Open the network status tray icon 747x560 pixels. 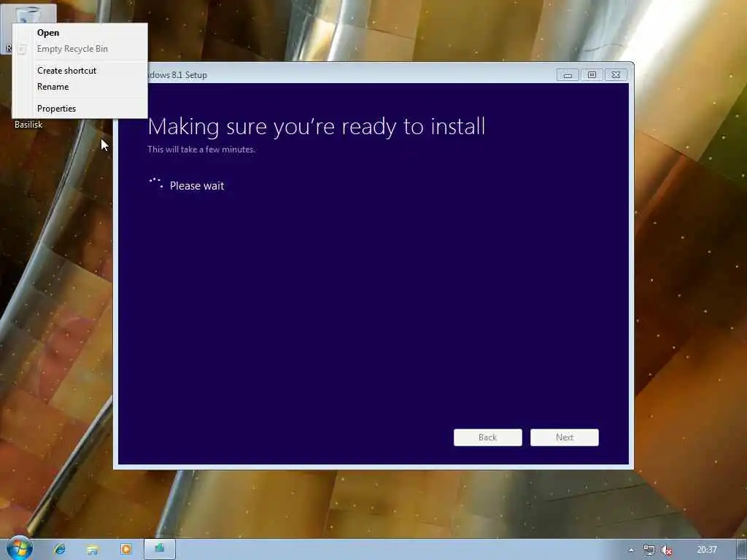pos(649,550)
